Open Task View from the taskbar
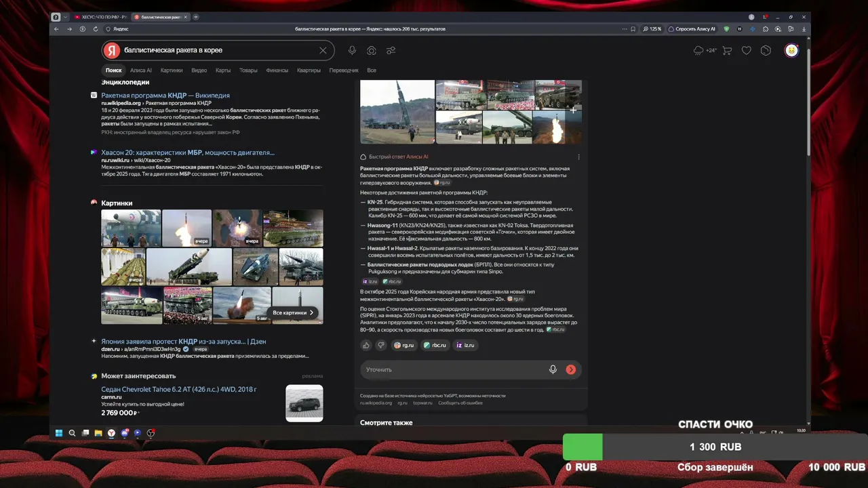868x488 pixels. (x=85, y=433)
